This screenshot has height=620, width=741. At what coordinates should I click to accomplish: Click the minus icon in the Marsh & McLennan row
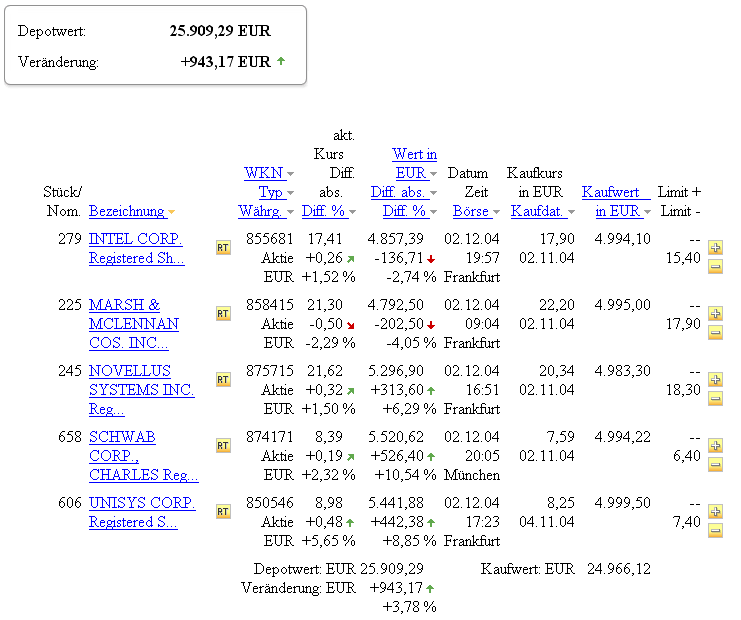coord(715,333)
